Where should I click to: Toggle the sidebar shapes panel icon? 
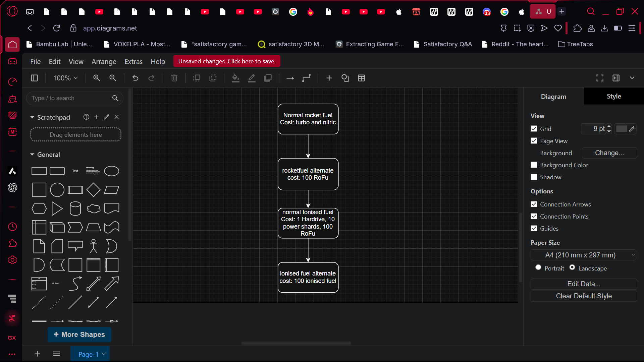click(34, 78)
